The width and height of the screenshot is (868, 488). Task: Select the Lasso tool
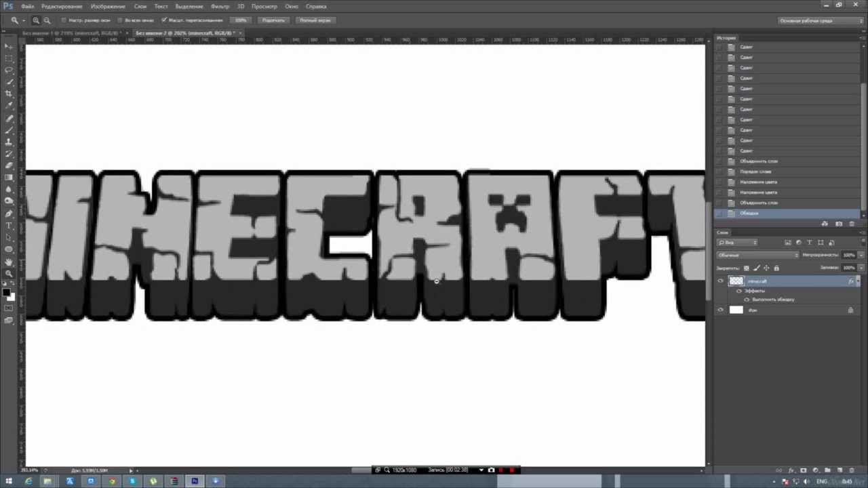pyautogui.click(x=9, y=70)
